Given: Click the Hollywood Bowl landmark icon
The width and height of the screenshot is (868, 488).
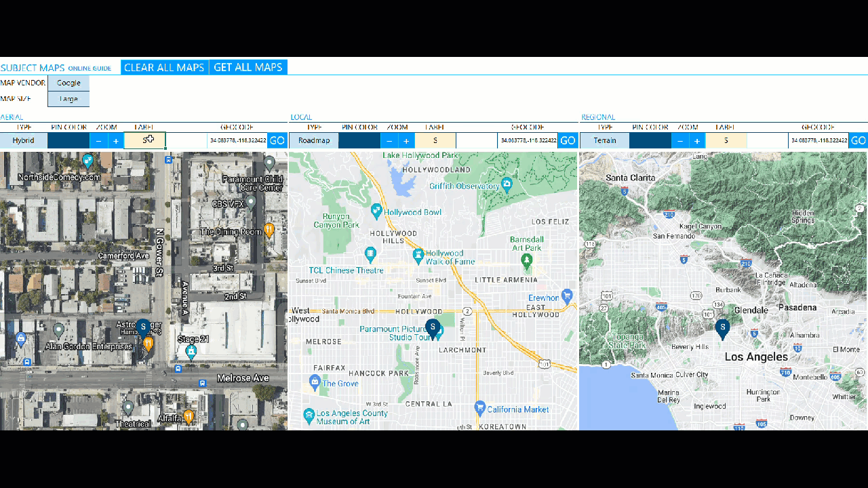Looking at the screenshot, I should point(376,212).
